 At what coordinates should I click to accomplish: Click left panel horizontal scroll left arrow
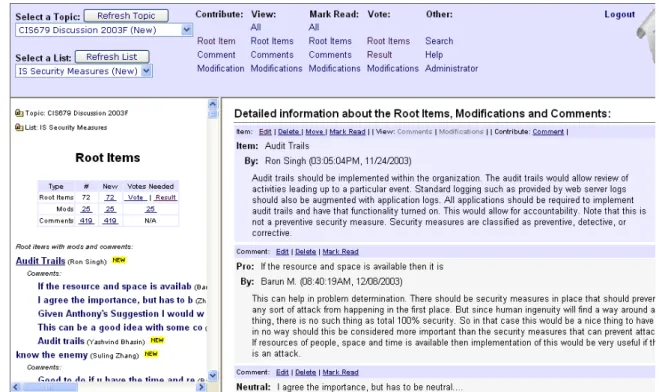[x=16, y=387]
